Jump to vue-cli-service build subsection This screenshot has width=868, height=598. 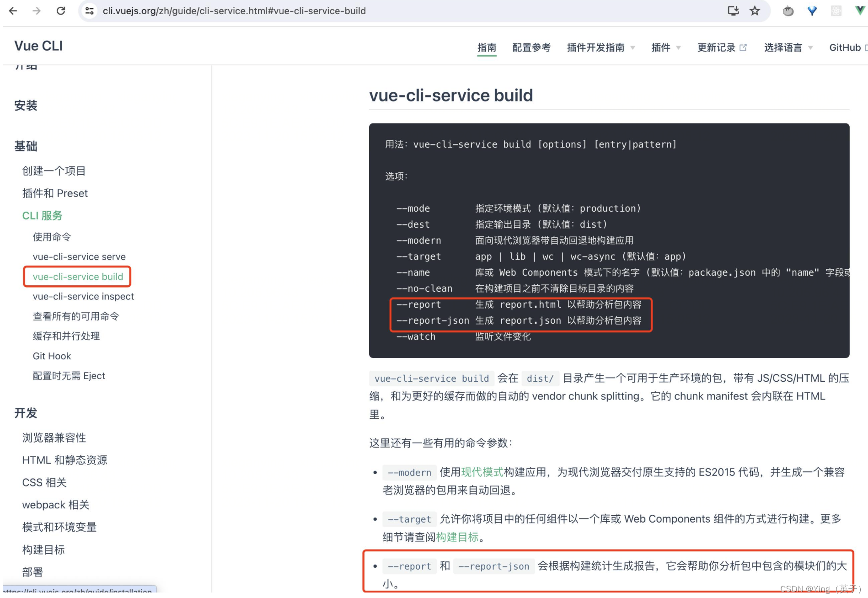[78, 277]
